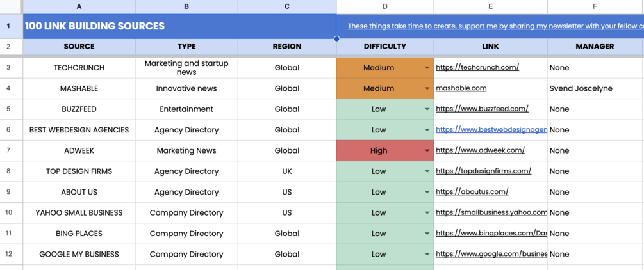Screen dimensions: 644x270
Task: Open the adweek.com link
Action: coord(480,151)
